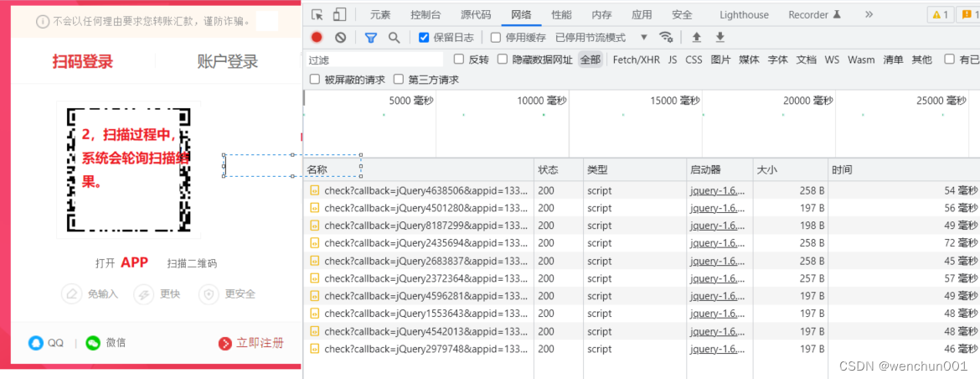The image size is (980, 379).
Task: Select request check?callback=jQuery8187299
Action: [642, 226]
